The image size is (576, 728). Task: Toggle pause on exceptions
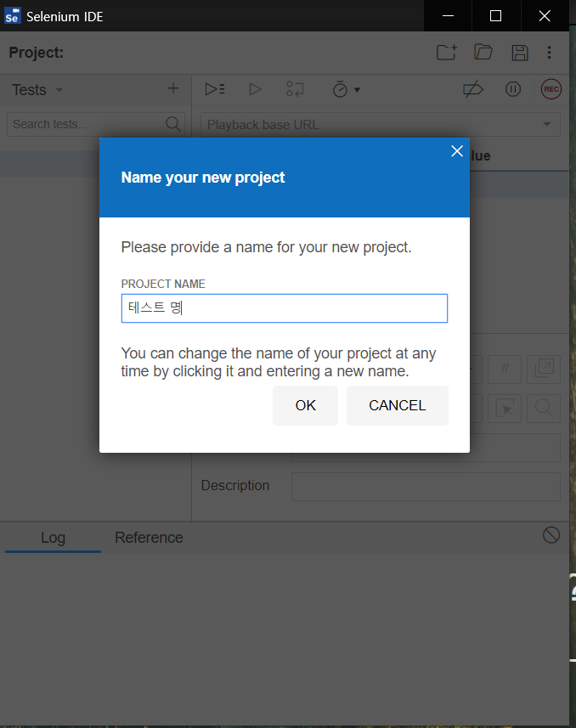coord(512,89)
